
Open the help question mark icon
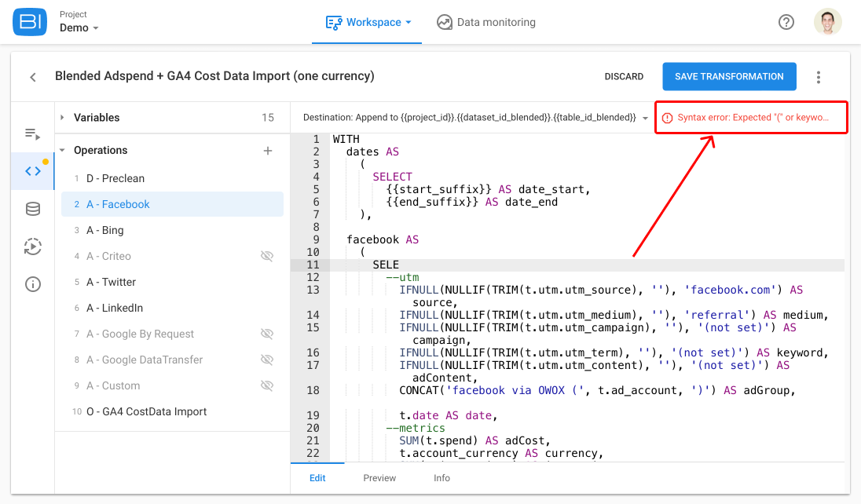click(786, 22)
